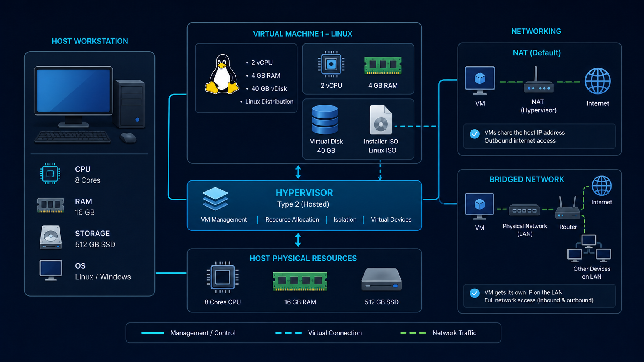Click the VM monitor icon in Bridged Network panel
The image size is (644, 362).
pyautogui.click(x=480, y=206)
